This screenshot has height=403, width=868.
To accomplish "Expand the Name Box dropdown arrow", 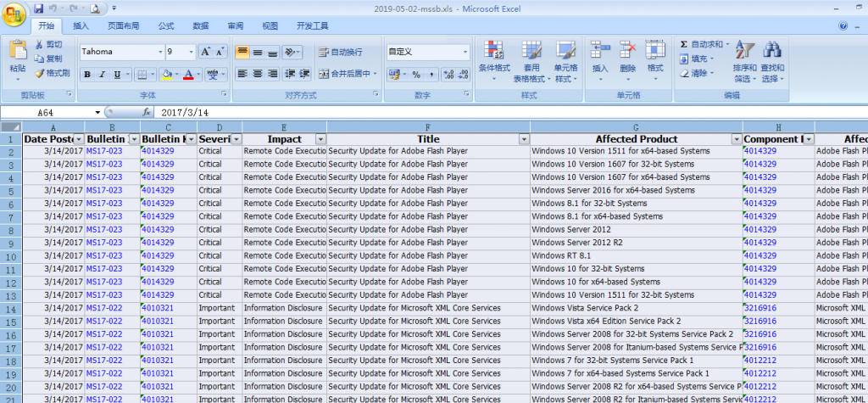I will (x=98, y=113).
